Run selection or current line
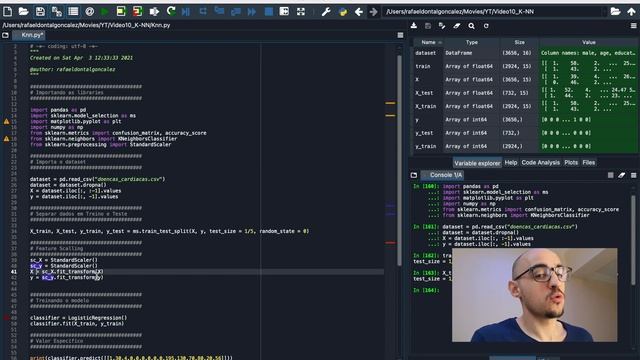Screen dimensions: 640x360 coord(154,11)
